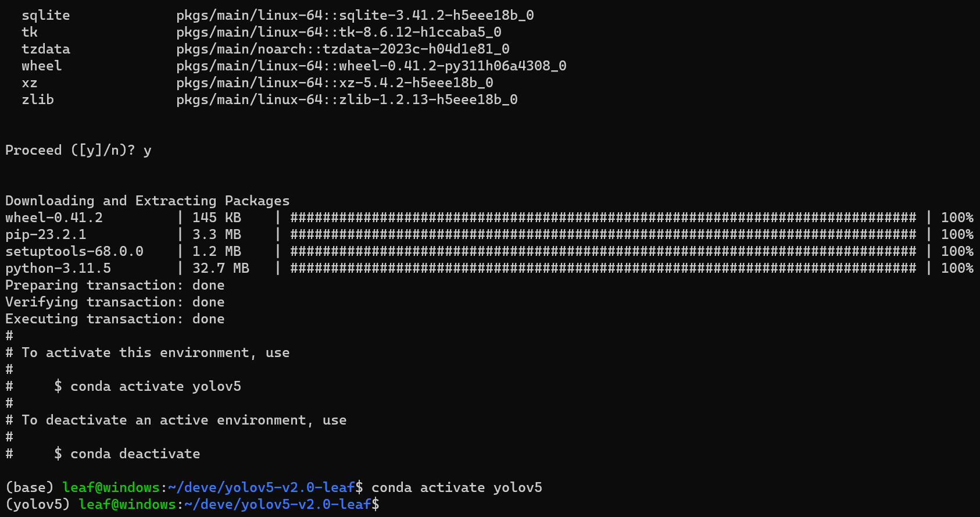Click 'Executing transaction: done' line

115,319
